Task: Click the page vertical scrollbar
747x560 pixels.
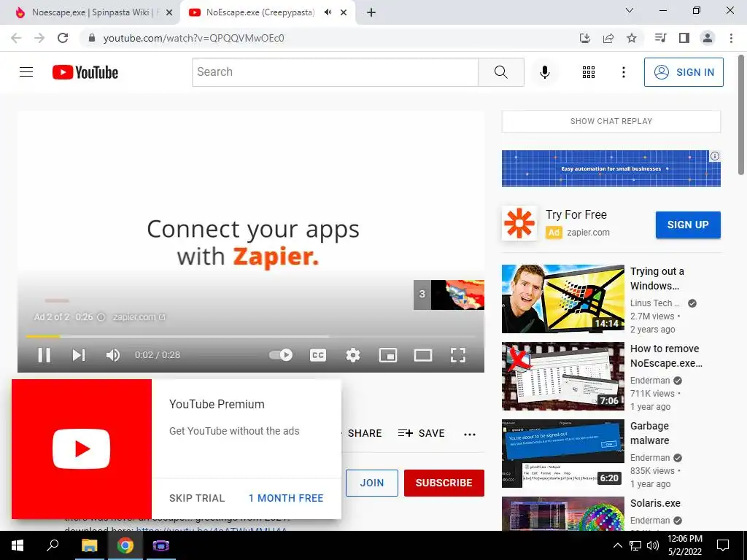Action: tap(741, 114)
